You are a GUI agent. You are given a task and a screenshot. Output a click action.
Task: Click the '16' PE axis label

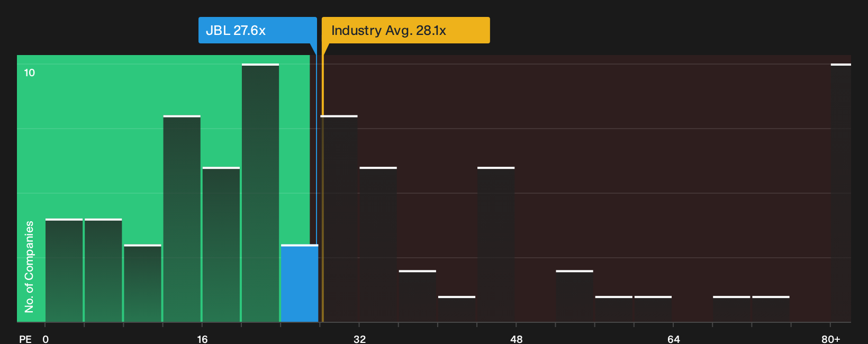tap(202, 339)
